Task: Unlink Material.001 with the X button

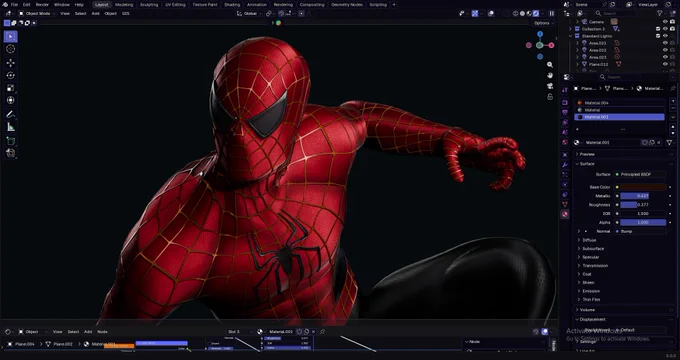Action: point(659,142)
